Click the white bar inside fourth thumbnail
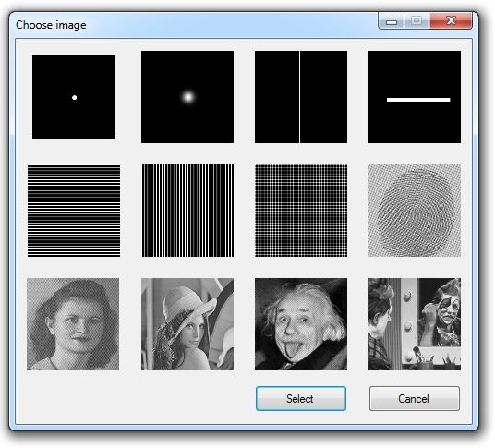 418,100
